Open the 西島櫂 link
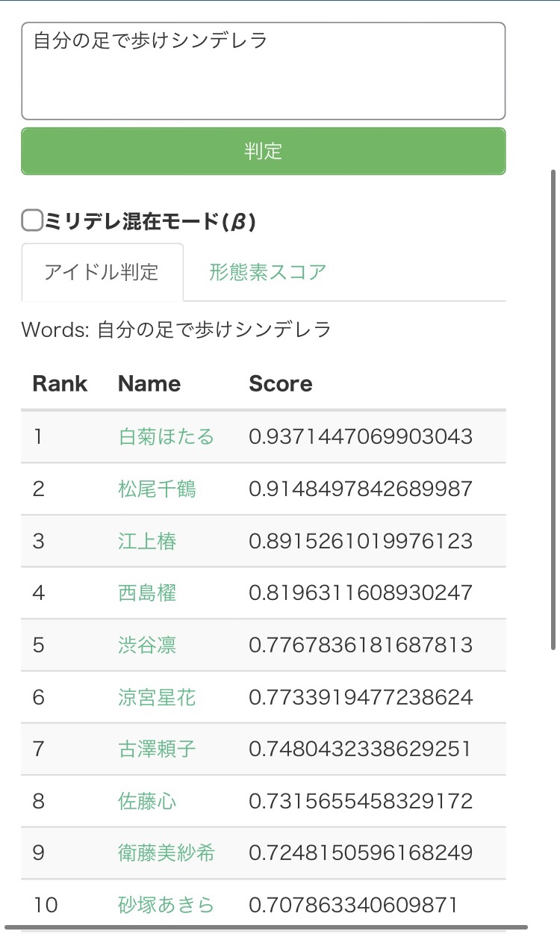The height and width of the screenshot is (934, 560). [147, 593]
